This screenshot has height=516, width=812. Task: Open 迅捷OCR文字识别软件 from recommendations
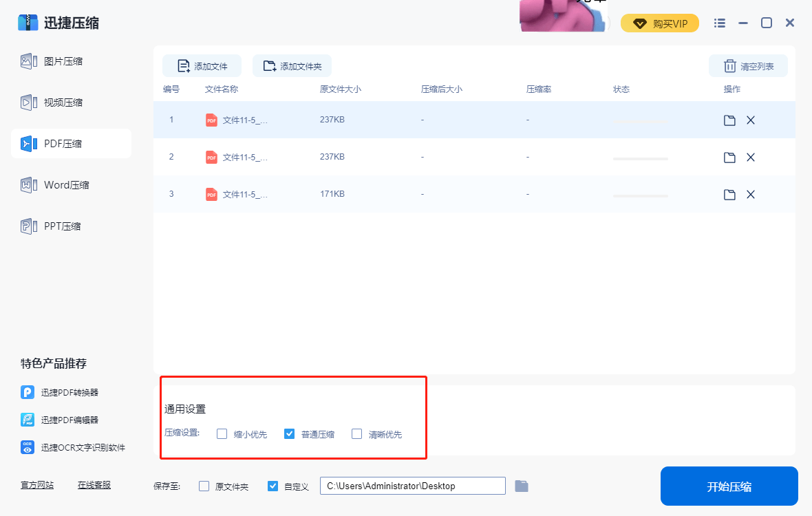tap(77, 447)
